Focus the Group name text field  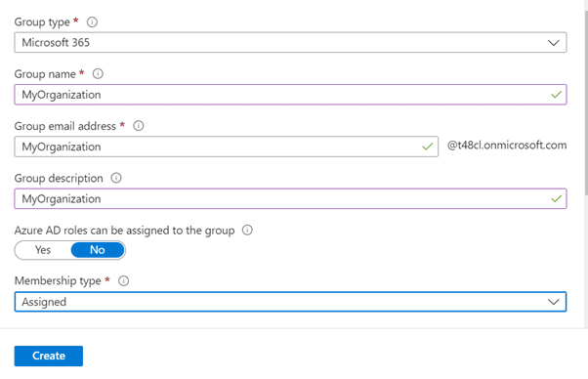[290, 95]
